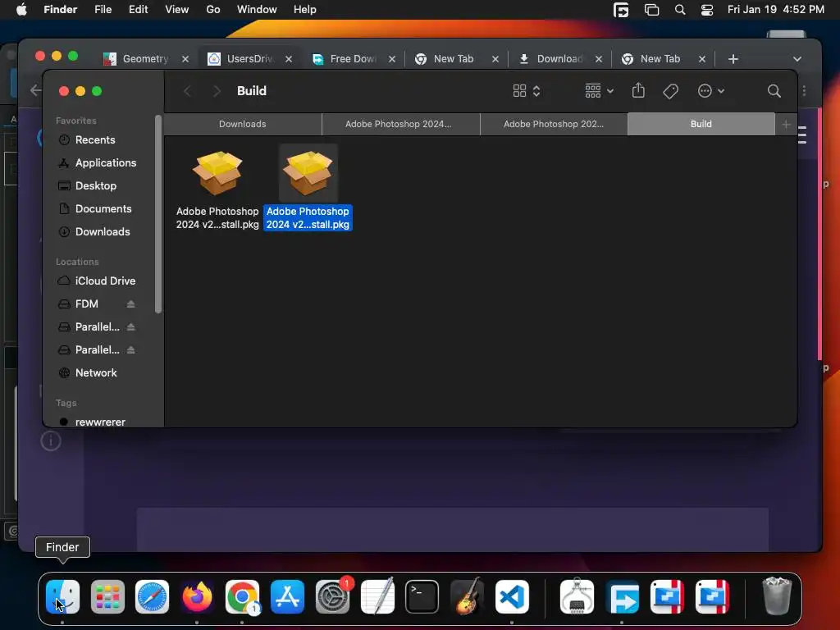The width and height of the screenshot is (840, 630).
Task: Launch Firefox from the Dock
Action: coord(197,597)
